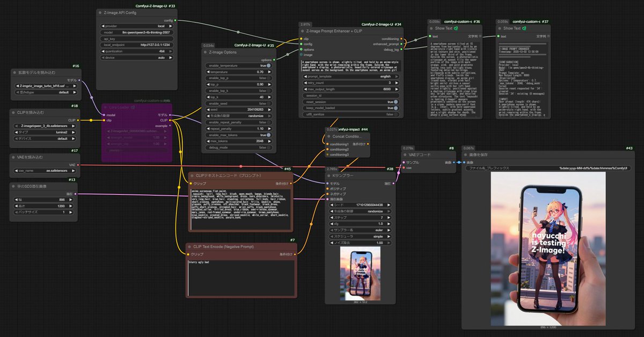Toggle debug_mode in Z-Image Options
The image size is (644, 337).
point(239,148)
